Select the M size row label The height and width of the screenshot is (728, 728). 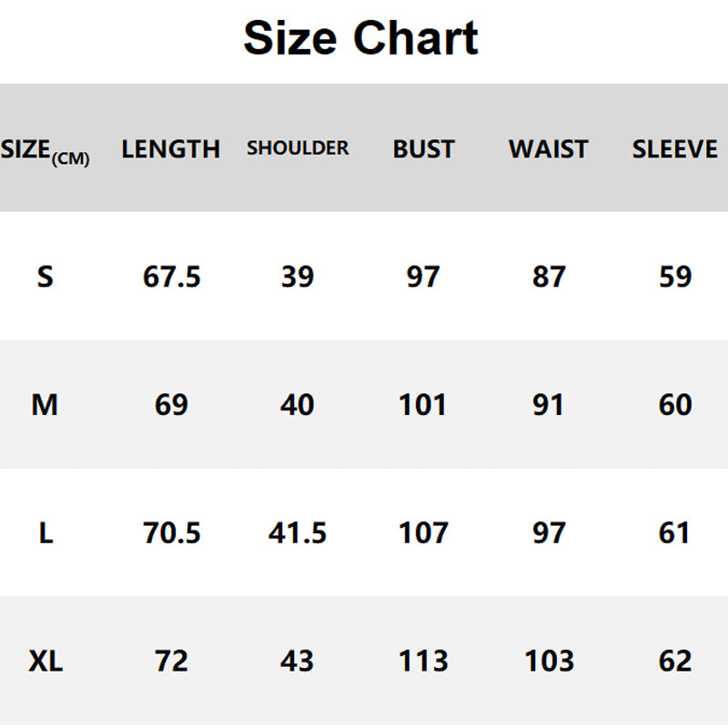point(45,405)
